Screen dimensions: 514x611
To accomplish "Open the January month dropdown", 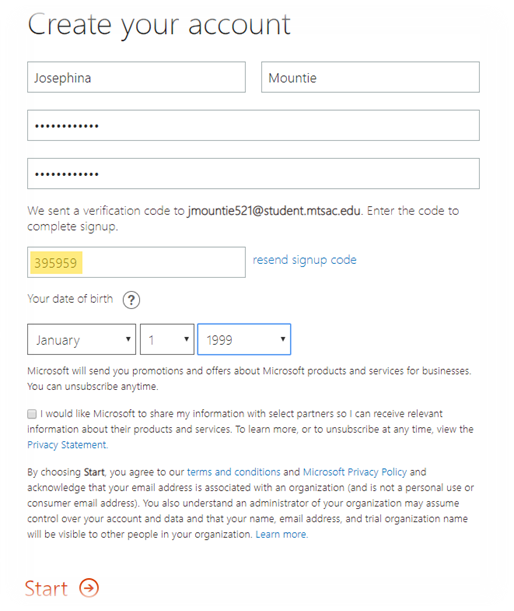I will [x=81, y=339].
